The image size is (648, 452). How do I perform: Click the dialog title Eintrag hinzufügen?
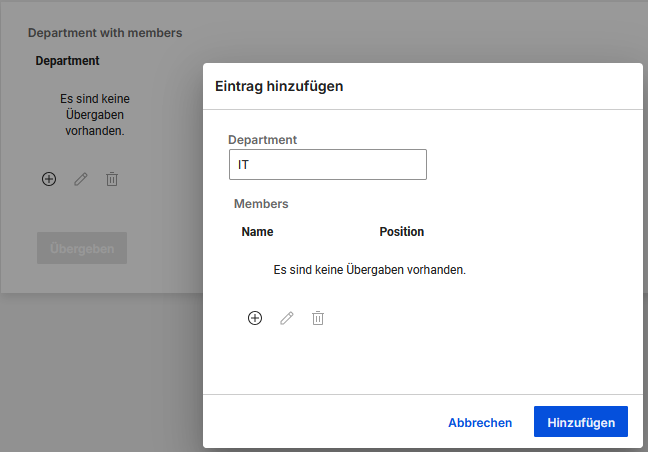(279, 87)
